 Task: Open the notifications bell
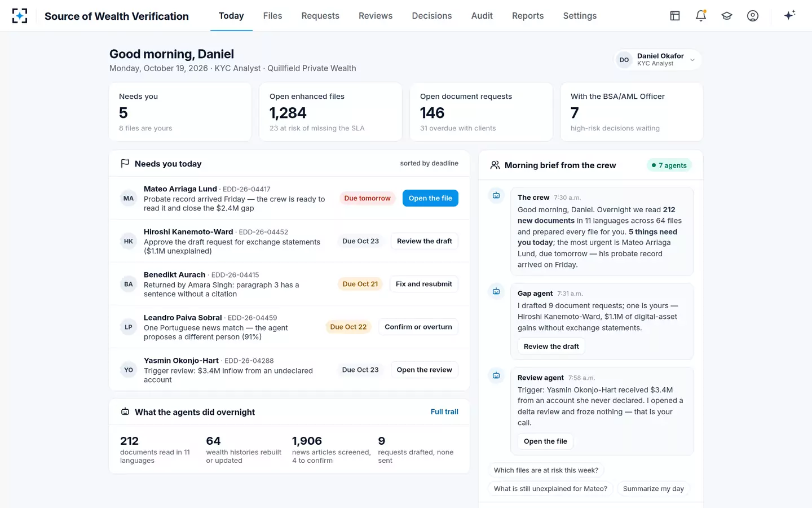click(x=701, y=16)
